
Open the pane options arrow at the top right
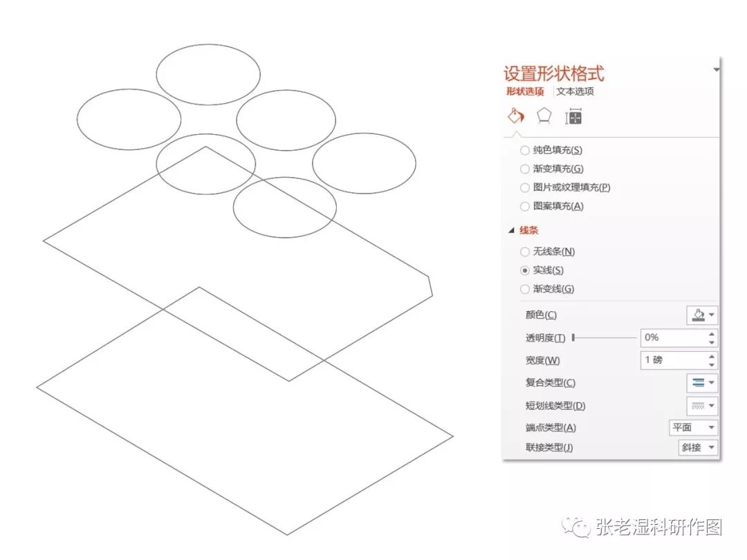pos(716,70)
